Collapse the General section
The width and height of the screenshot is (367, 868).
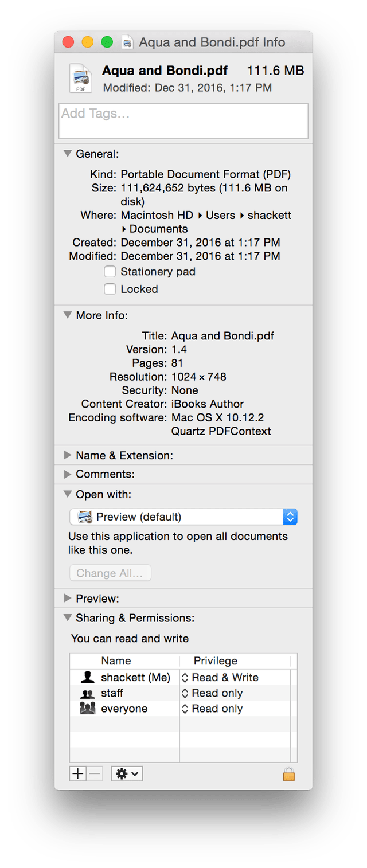68,154
